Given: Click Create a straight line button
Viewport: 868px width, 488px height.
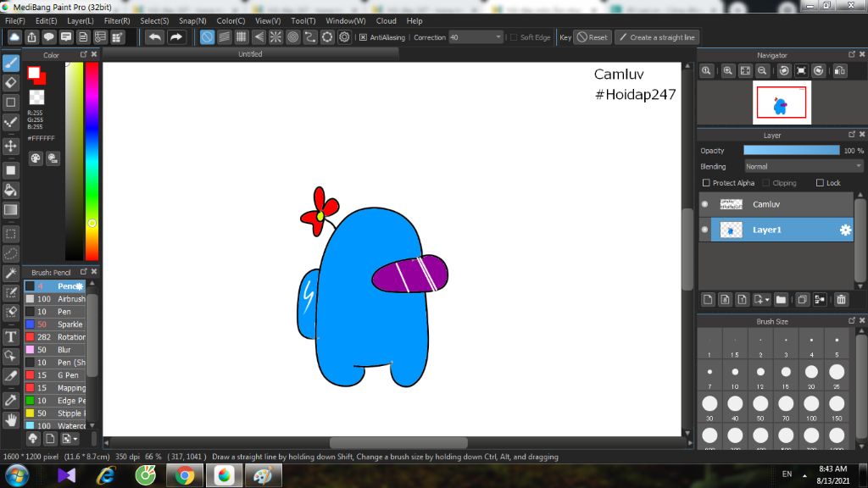Looking at the screenshot, I should (x=657, y=37).
